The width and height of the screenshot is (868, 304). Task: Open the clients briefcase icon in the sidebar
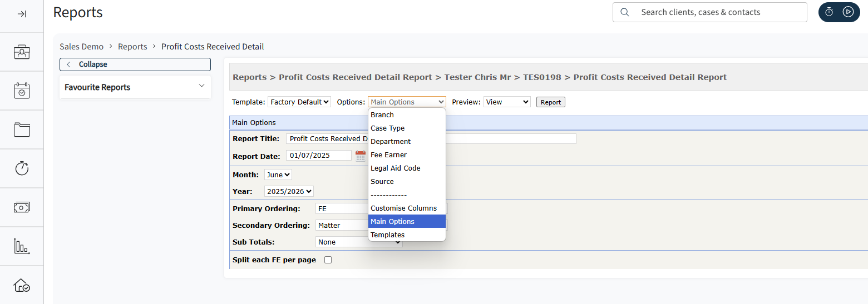point(22,52)
